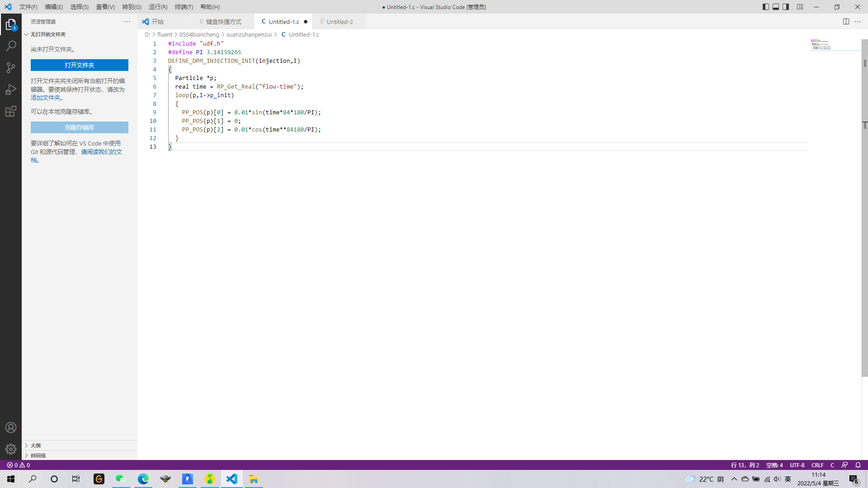
Task: Click the 添加文件夹 link
Action: 45,98
